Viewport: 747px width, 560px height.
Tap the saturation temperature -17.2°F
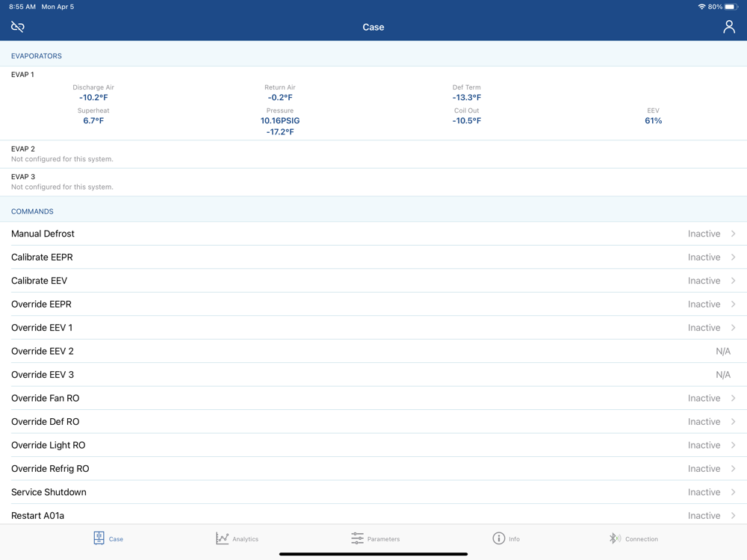(x=280, y=132)
